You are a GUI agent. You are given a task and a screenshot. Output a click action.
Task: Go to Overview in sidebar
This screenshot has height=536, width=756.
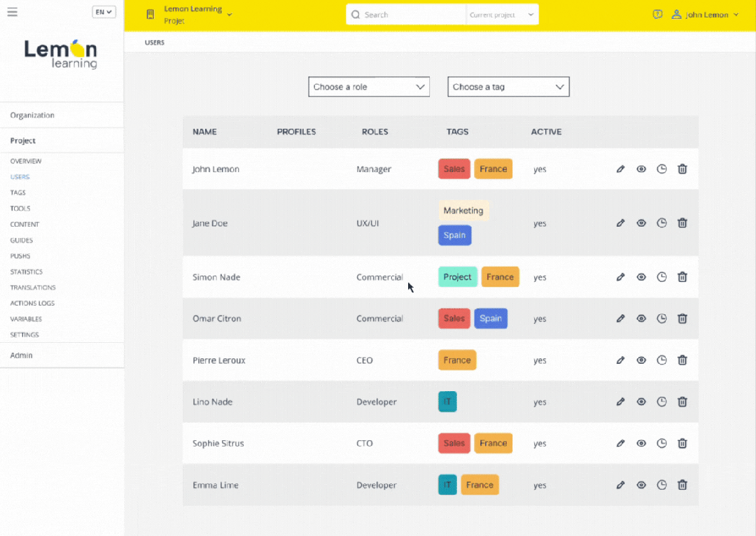[x=26, y=161]
